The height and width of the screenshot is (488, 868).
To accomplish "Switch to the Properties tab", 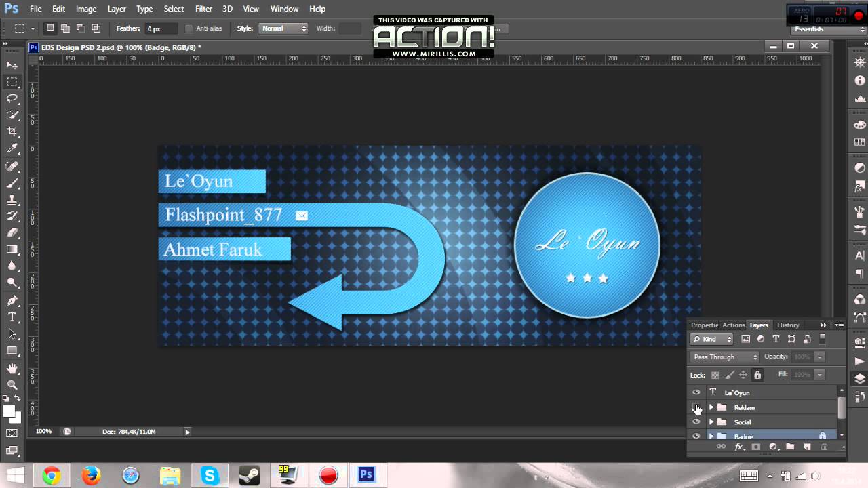I will coord(705,325).
